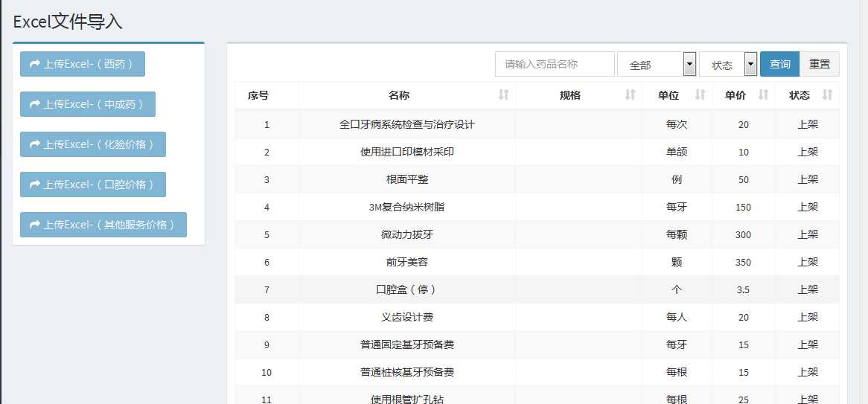Click 上传Excel-(口腔价格) upload button
Viewport: 868px width, 404px height.
click(x=93, y=185)
